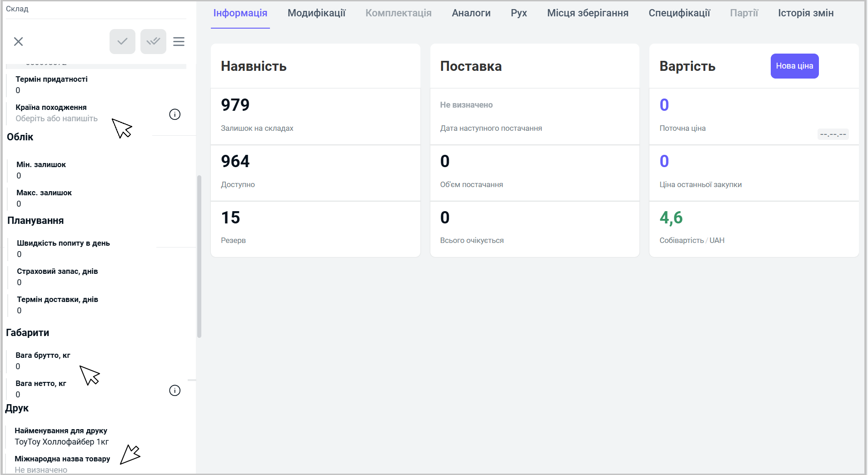Screen dimensions: 868x475
Task: Click the X close icon in sidebar
Action: 19,42
